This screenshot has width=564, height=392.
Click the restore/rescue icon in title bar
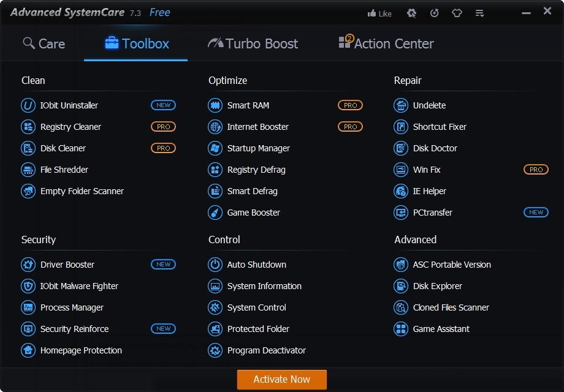click(x=434, y=13)
